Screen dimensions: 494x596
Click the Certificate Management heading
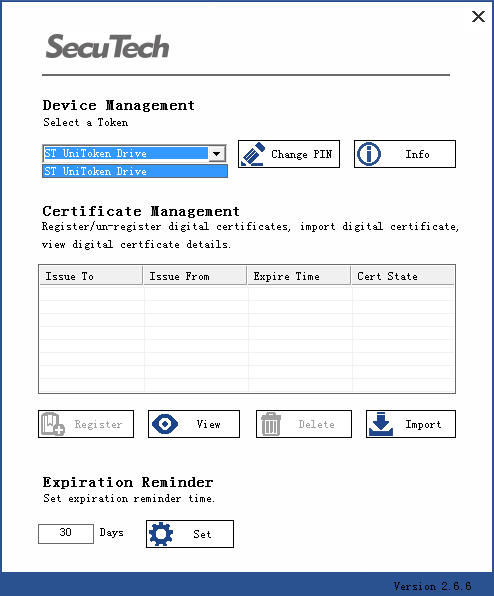click(141, 211)
